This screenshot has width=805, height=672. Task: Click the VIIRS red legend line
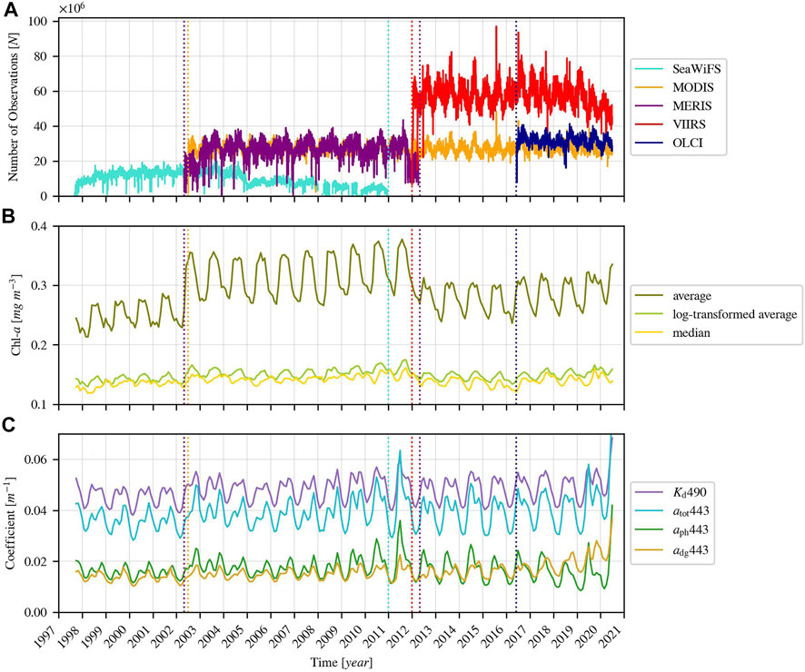(x=648, y=124)
